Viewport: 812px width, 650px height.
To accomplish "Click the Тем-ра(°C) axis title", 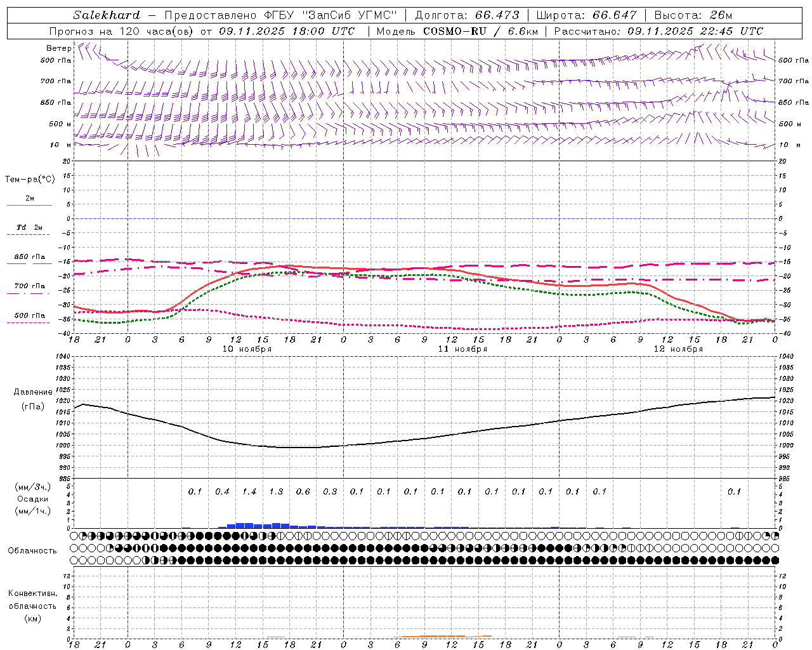I will (x=30, y=180).
